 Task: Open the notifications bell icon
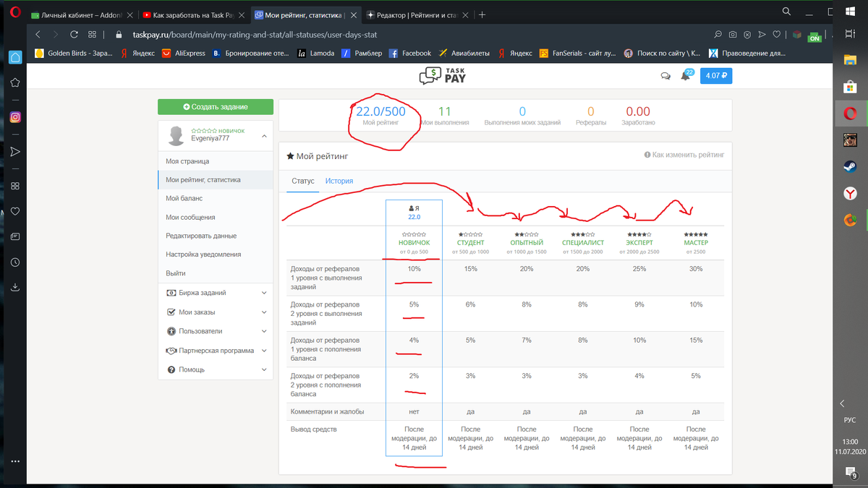click(685, 76)
